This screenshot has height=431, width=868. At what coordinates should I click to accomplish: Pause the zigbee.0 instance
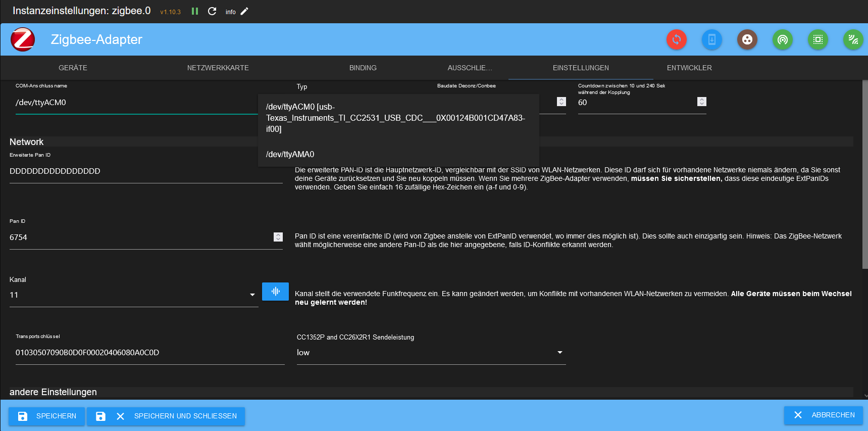195,11
